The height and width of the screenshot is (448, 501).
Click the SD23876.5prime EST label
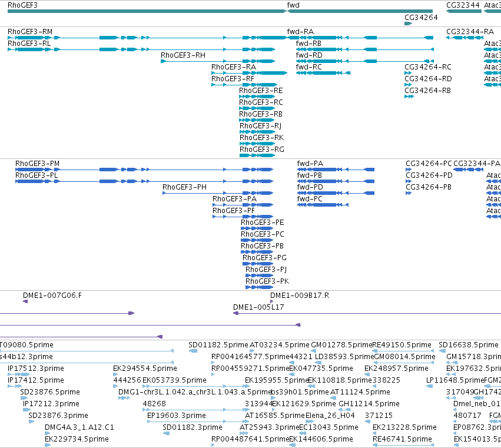pos(50,392)
